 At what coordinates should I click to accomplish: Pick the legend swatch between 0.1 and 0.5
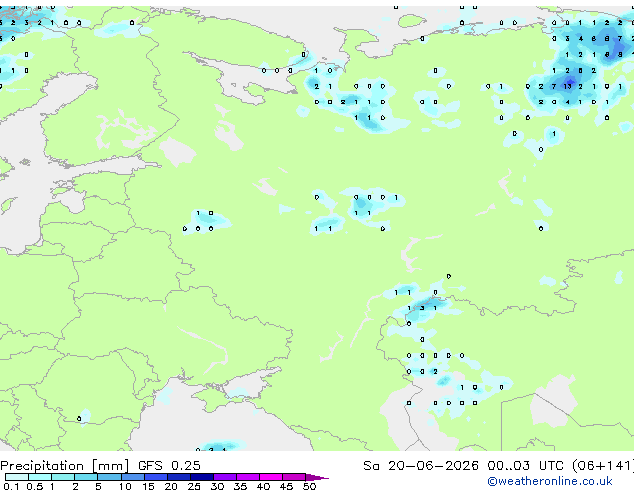pos(17,477)
